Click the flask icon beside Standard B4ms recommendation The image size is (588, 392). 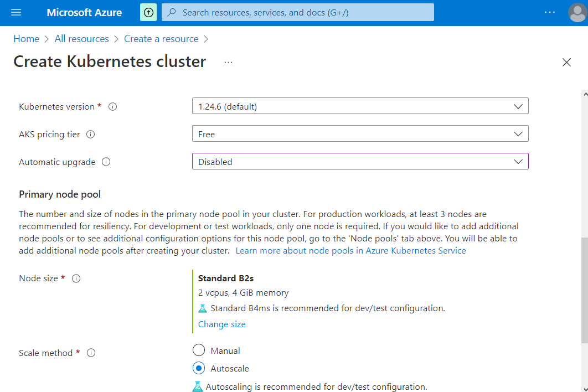pyautogui.click(x=203, y=308)
